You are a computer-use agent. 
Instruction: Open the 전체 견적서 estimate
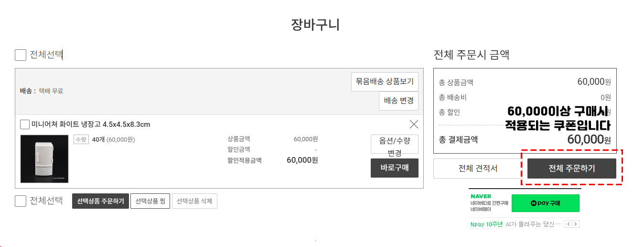pyautogui.click(x=478, y=168)
